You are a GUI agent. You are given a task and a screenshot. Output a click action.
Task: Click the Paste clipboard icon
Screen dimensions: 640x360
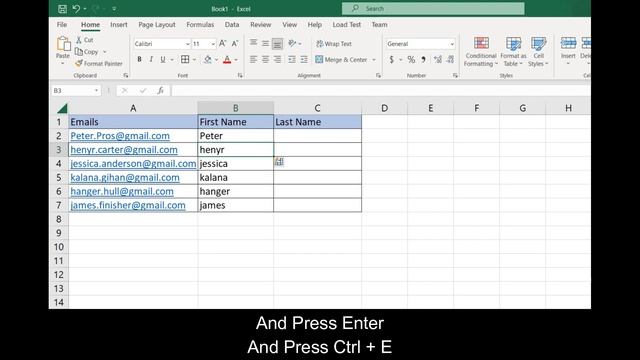(x=63, y=44)
